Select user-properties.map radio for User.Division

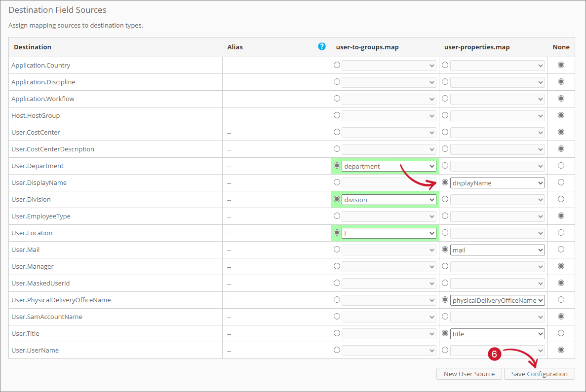pos(445,199)
